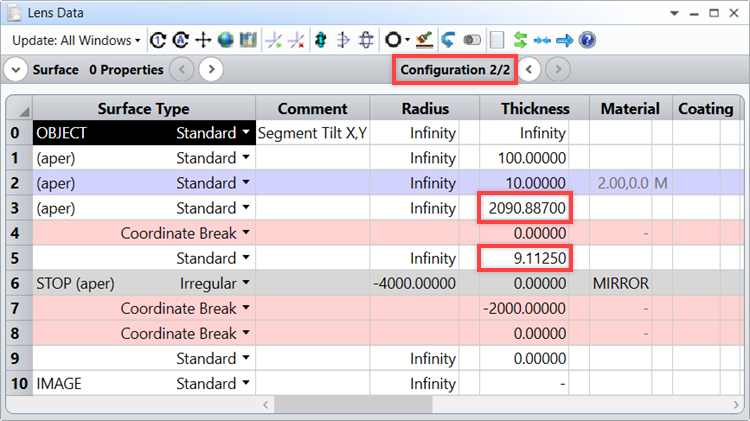
Task: Open the blue question mark help icon
Action: 587,40
